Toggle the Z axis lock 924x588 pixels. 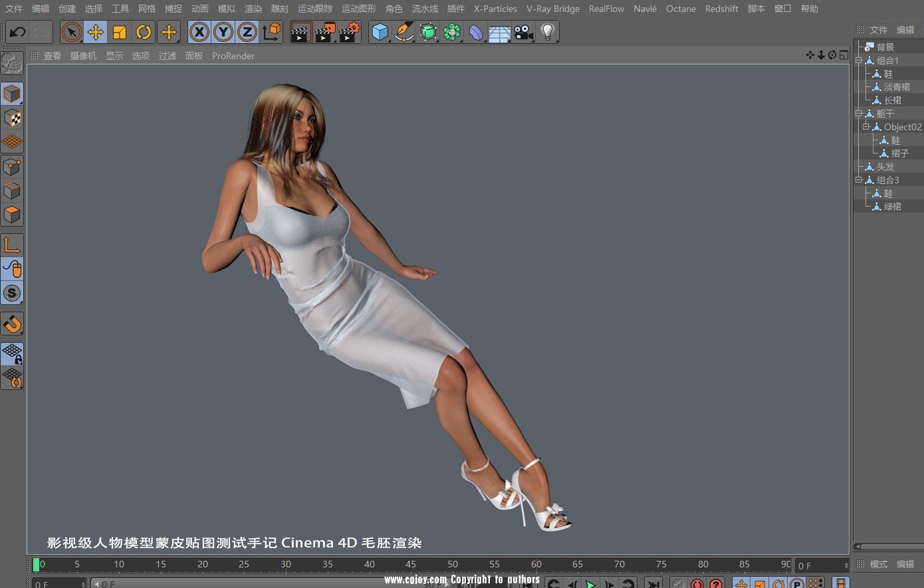pyautogui.click(x=247, y=32)
